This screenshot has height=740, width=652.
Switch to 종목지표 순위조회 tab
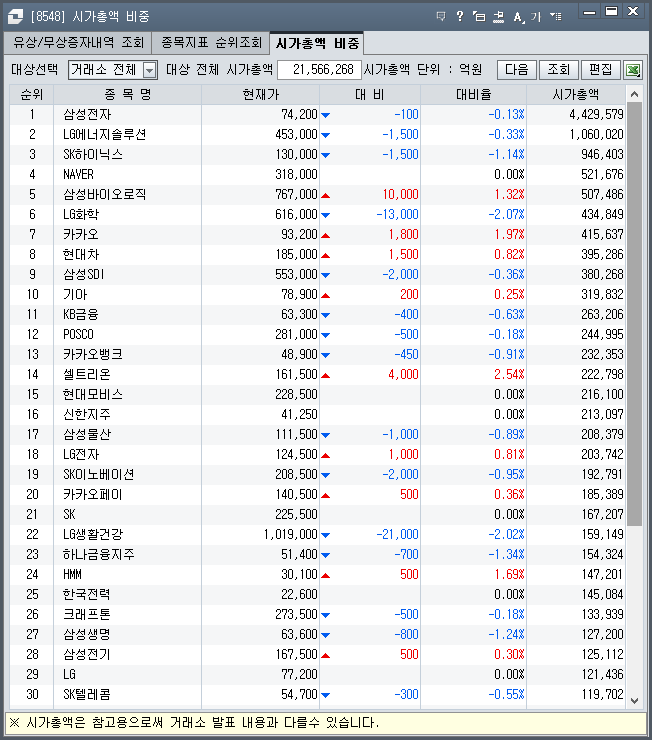click(211, 43)
